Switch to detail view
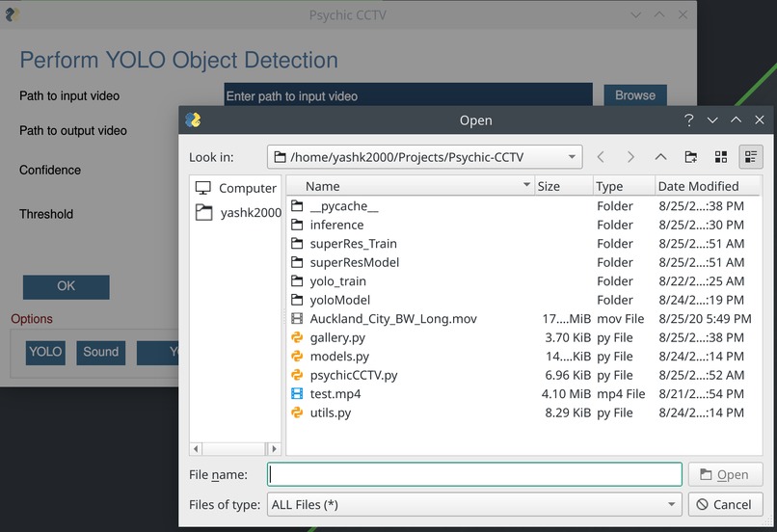The image size is (777, 532). (751, 157)
